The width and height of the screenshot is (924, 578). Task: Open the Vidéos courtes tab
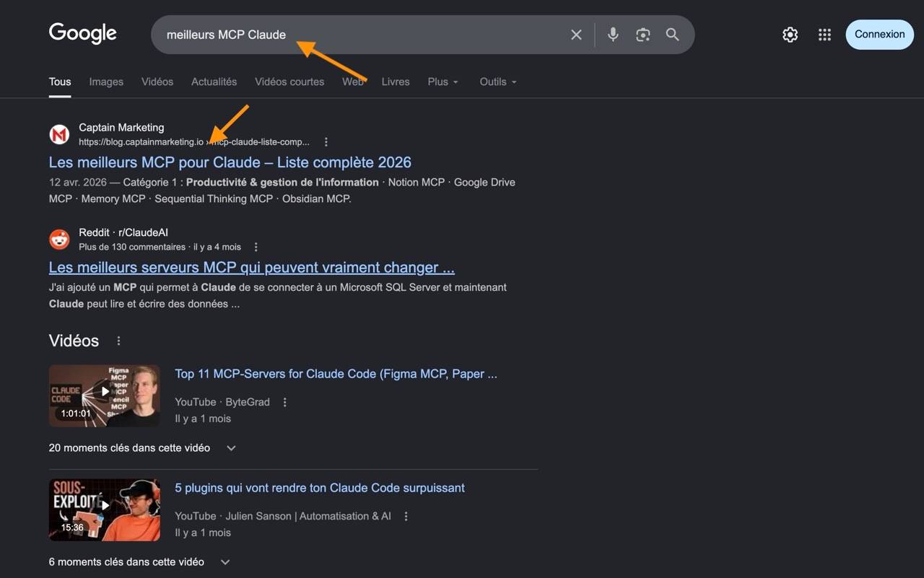[289, 82]
